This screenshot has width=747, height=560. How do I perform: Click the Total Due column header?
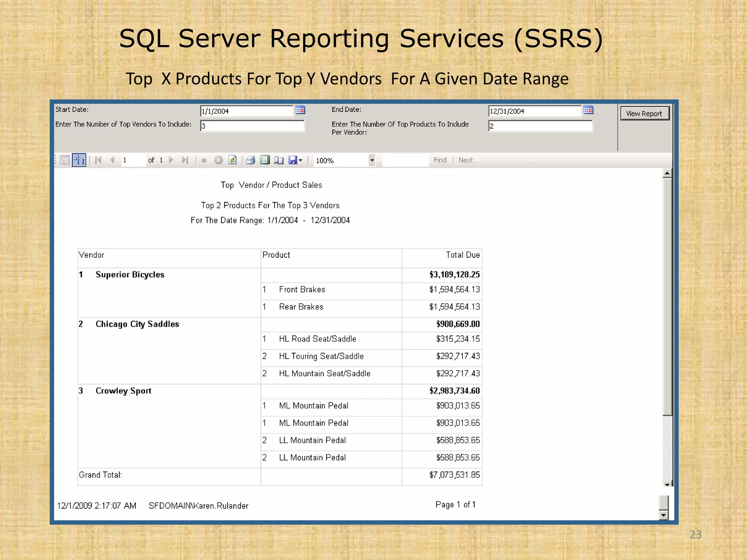point(463,255)
